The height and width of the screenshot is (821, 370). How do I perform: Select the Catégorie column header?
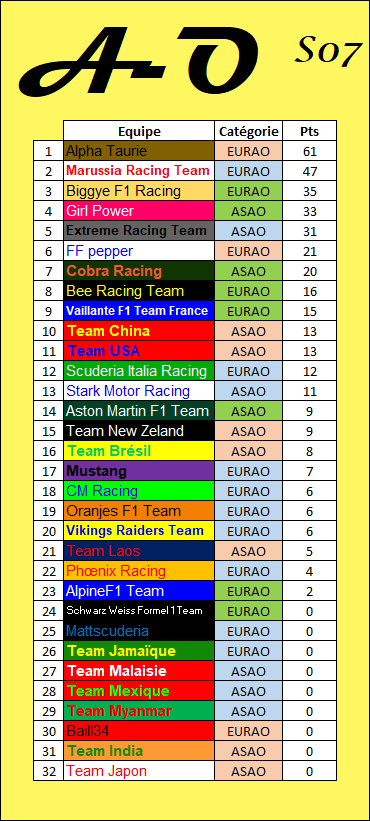249,131
